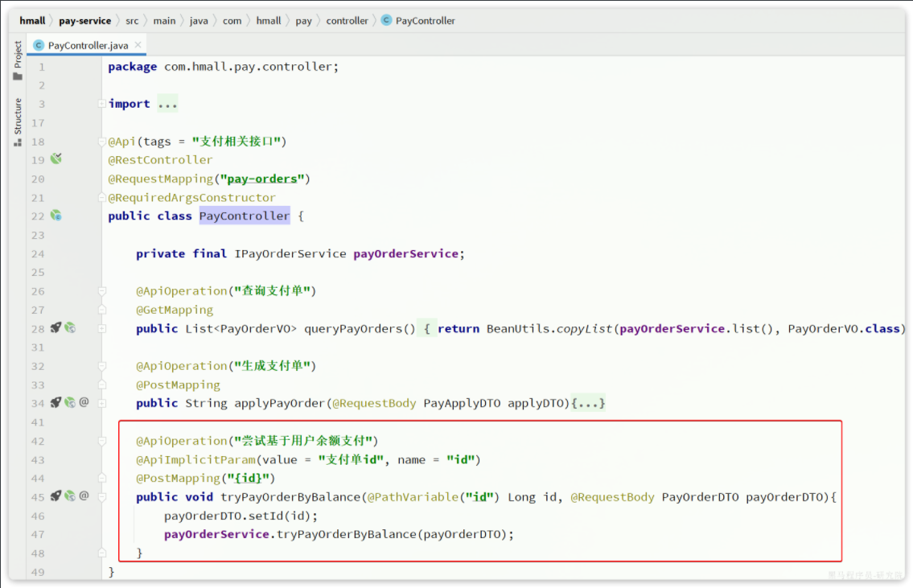Click the "pay-orders" mapping link

(x=262, y=179)
